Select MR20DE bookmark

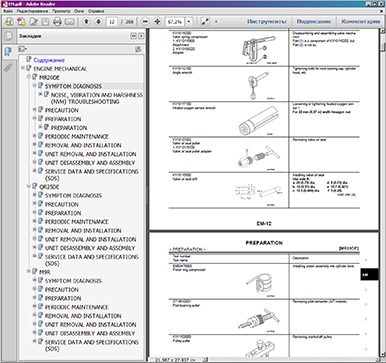(x=49, y=77)
